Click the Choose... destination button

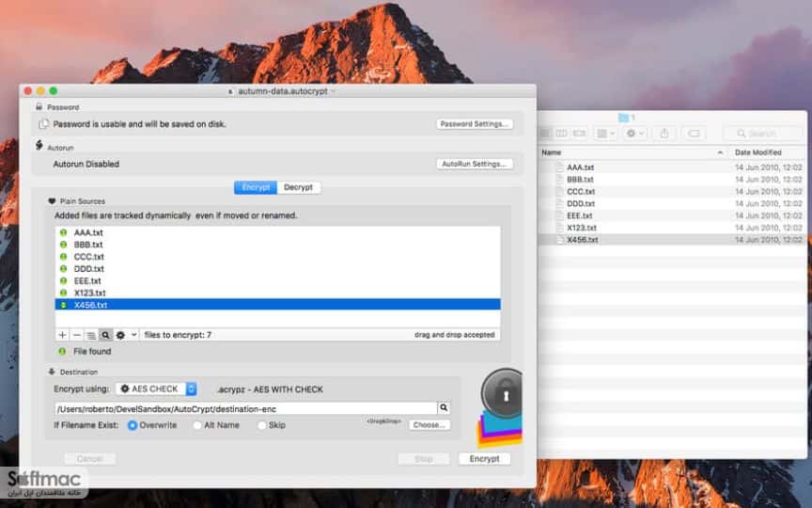pos(429,424)
